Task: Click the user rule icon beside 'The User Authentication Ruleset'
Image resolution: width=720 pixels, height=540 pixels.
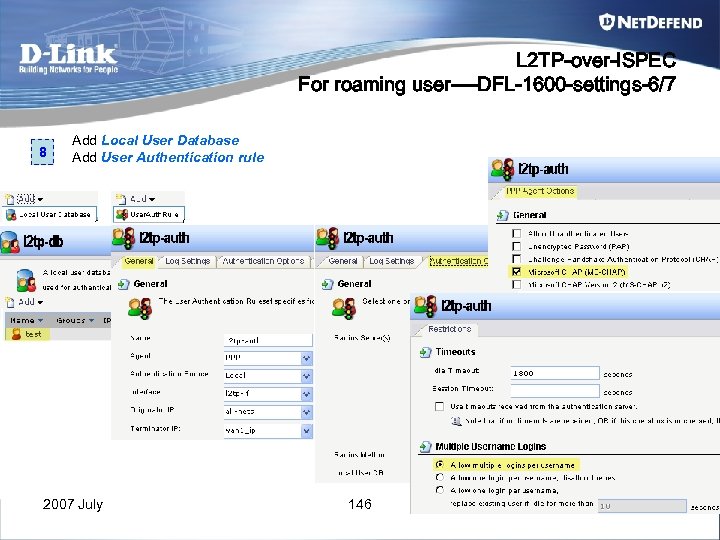Action: (x=140, y=309)
